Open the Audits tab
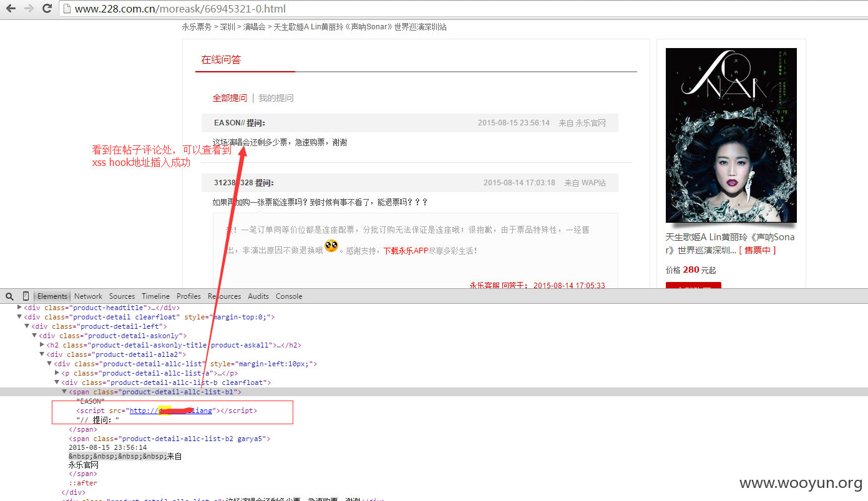This screenshot has width=868, height=501. pyautogui.click(x=258, y=296)
